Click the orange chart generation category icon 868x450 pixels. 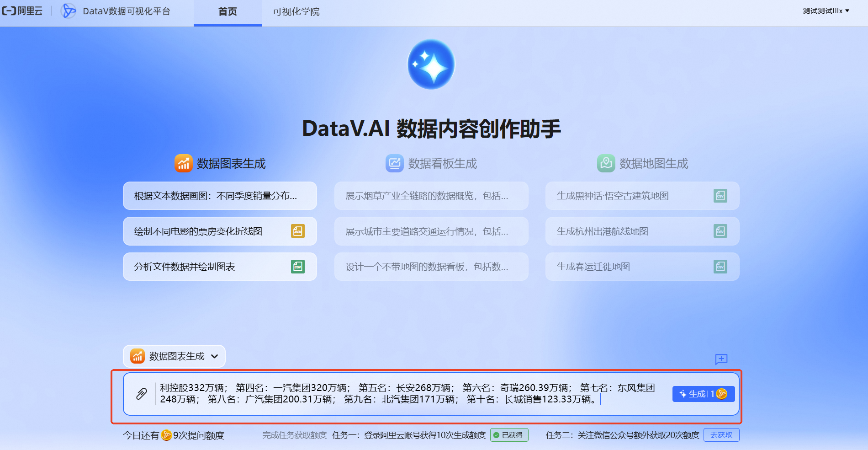tap(183, 163)
